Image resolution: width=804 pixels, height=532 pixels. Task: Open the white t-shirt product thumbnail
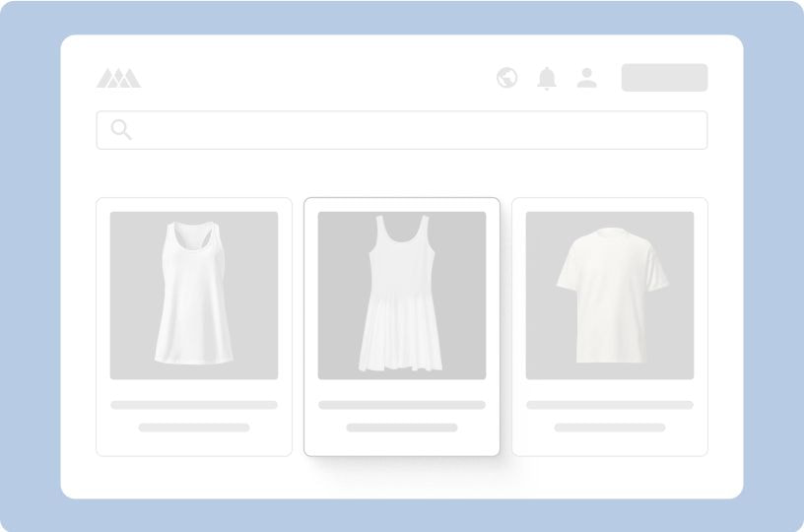coord(610,296)
